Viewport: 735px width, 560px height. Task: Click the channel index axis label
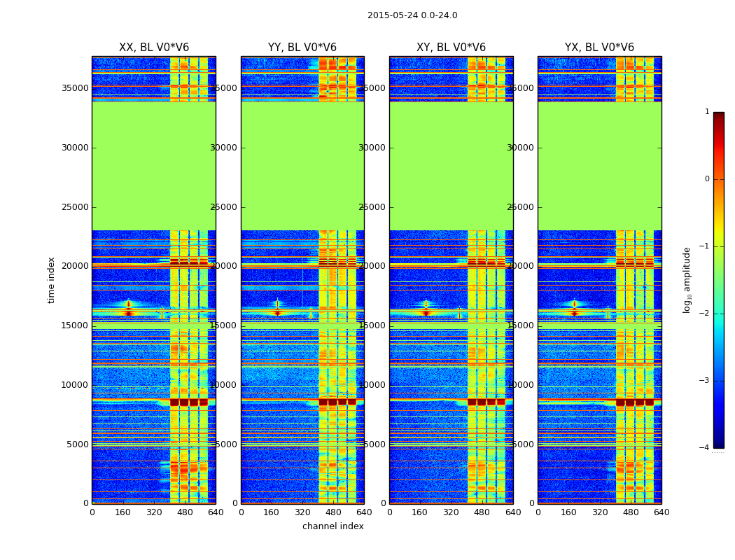tap(332, 526)
